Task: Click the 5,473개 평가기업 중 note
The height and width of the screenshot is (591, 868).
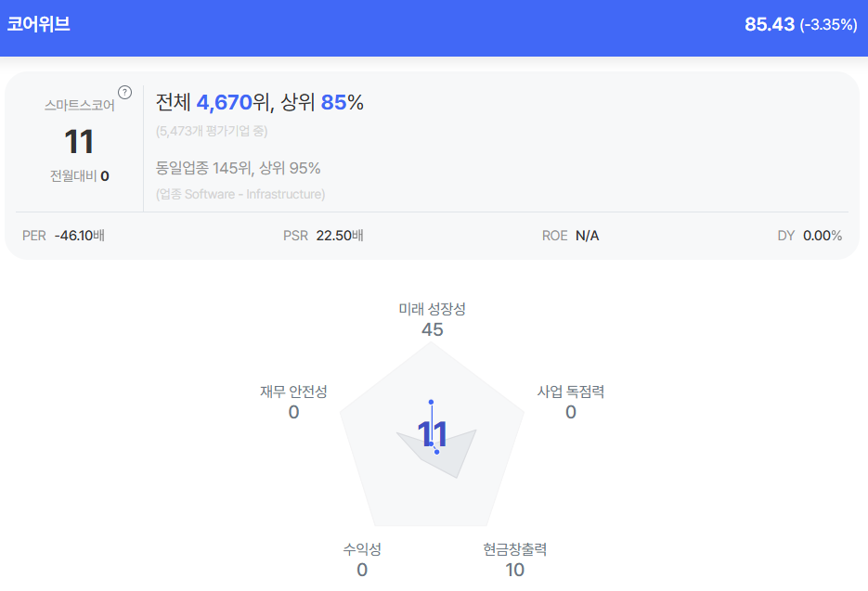Action: pos(212,131)
